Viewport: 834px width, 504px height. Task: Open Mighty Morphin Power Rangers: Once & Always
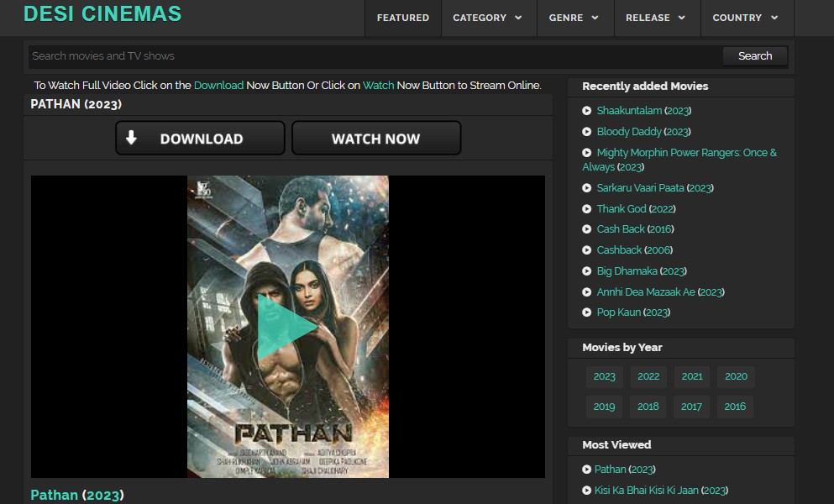(679, 160)
